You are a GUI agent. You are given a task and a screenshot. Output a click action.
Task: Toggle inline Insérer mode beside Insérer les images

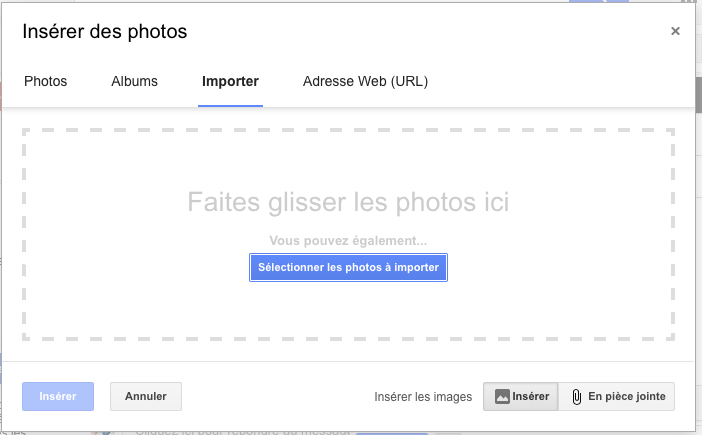coord(521,397)
